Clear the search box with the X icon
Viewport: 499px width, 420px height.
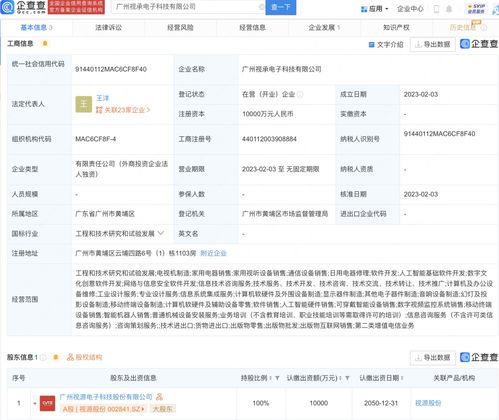(262, 7)
